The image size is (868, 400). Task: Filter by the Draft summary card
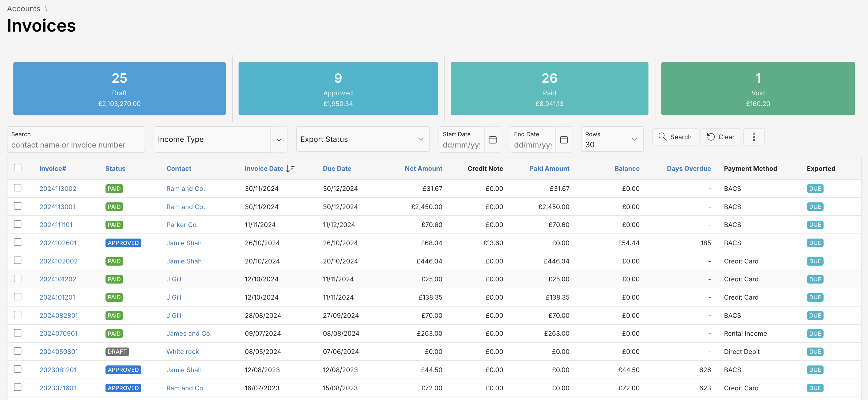tap(119, 89)
